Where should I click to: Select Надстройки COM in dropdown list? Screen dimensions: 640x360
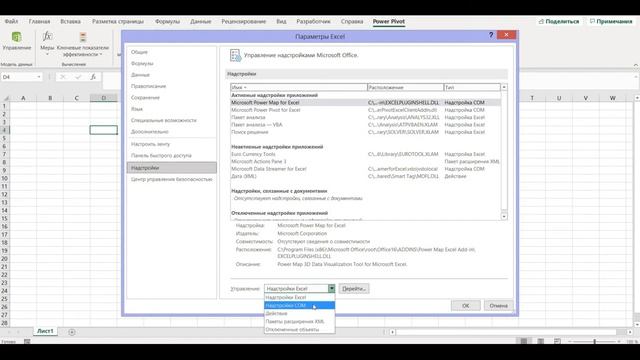tap(300, 305)
